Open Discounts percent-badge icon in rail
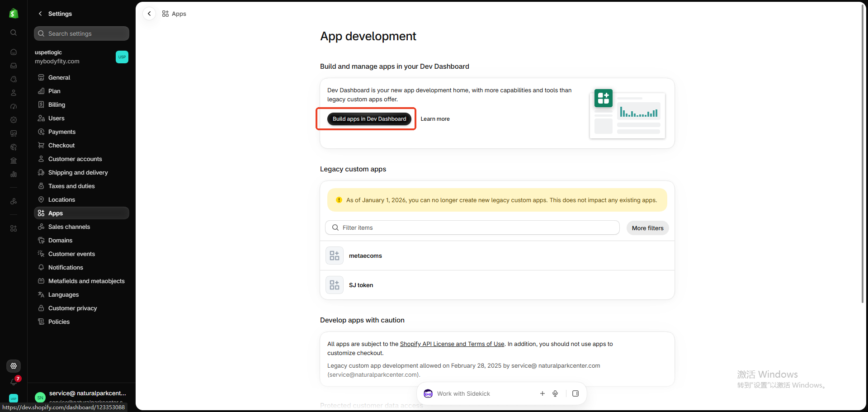Viewport: 868px width, 412px height. coord(14,120)
